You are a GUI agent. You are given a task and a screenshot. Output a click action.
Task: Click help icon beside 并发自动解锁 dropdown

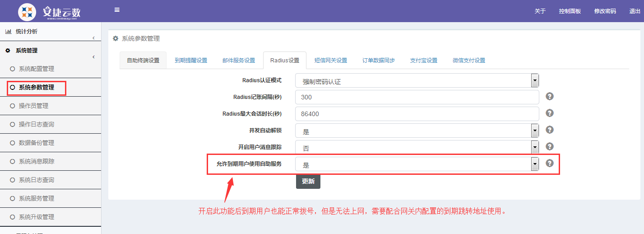(x=549, y=130)
